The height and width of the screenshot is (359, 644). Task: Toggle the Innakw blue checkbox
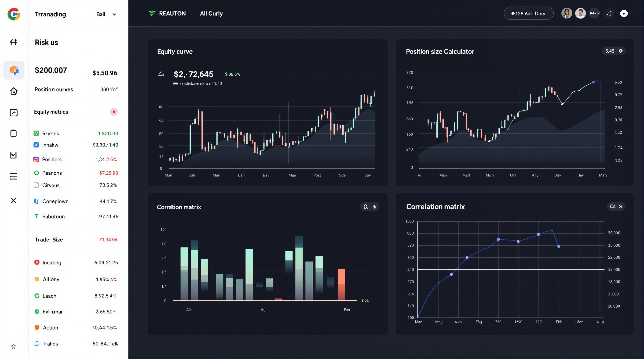pyautogui.click(x=36, y=144)
